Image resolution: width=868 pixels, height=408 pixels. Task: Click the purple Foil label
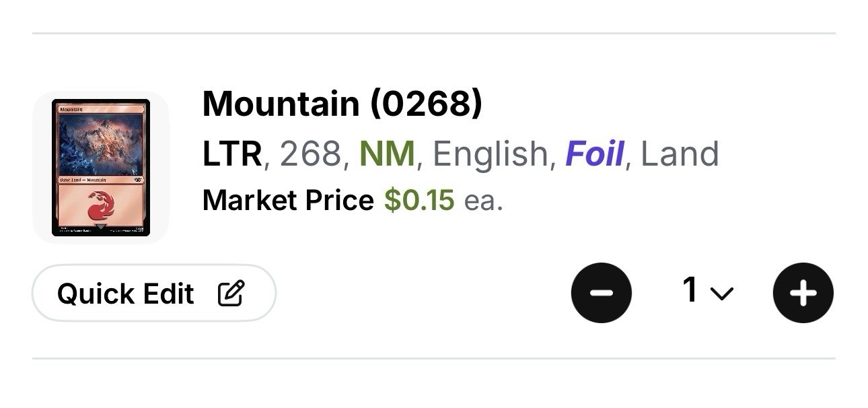[594, 154]
